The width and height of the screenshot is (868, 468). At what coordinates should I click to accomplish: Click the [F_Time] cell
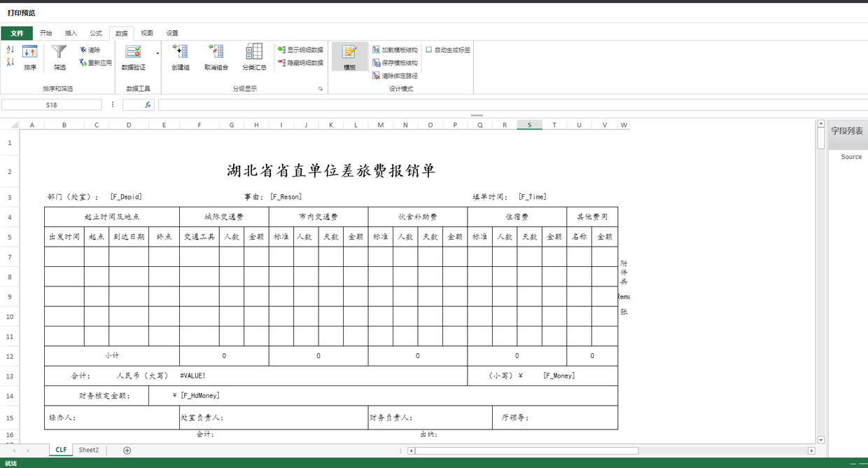[532, 197]
